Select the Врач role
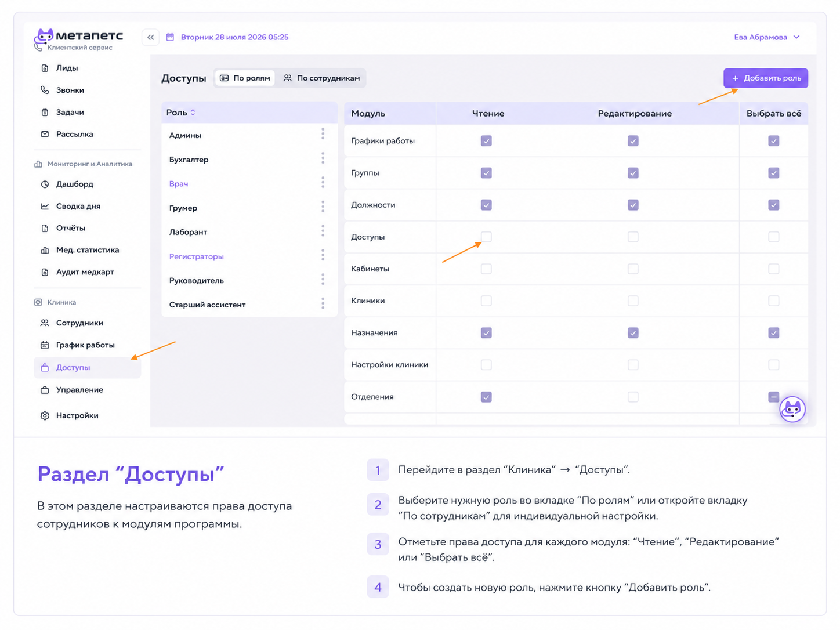Image resolution: width=840 pixels, height=630 pixels. point(179,184)
